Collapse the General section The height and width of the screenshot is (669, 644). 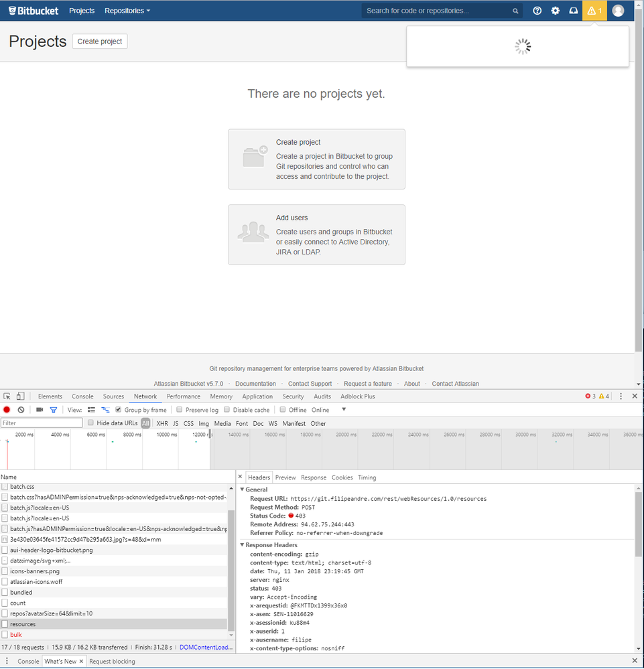[242, 490]
